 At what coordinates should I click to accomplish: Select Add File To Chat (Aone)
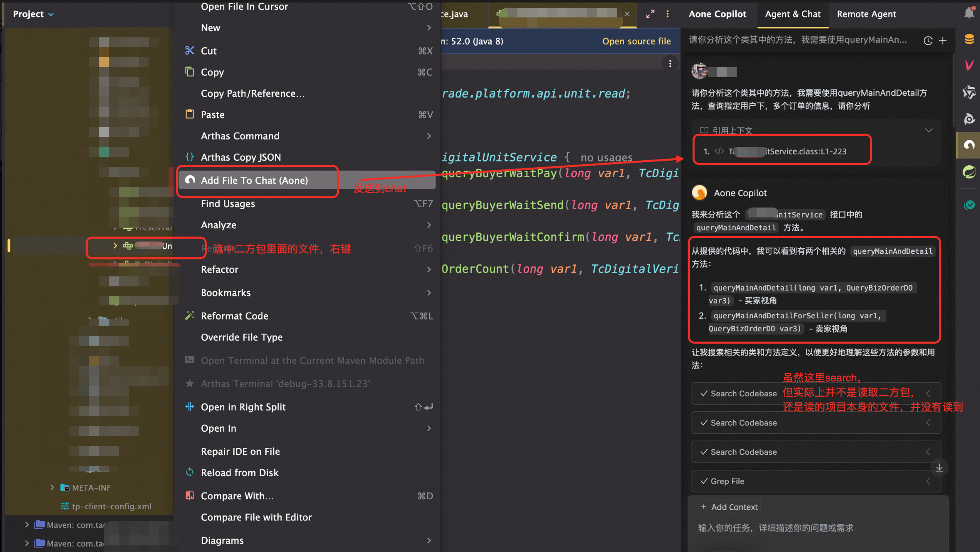[x=254, y=181]
